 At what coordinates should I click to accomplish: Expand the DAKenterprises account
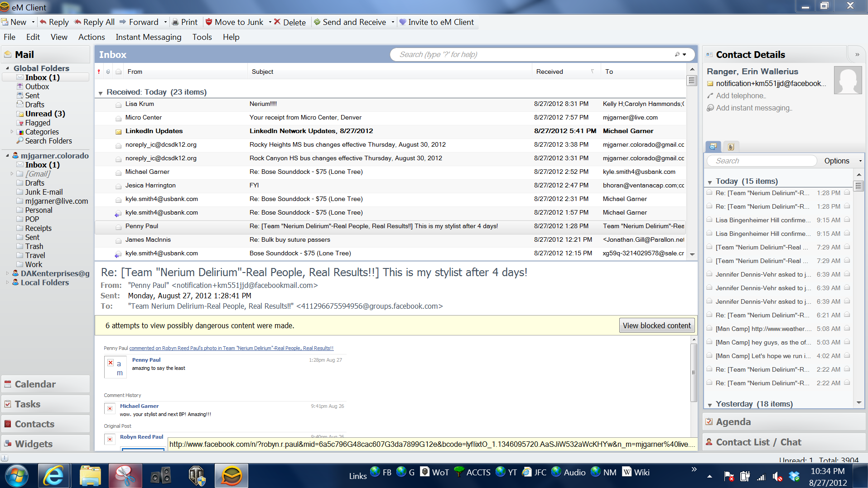click(x=7, y=273)
